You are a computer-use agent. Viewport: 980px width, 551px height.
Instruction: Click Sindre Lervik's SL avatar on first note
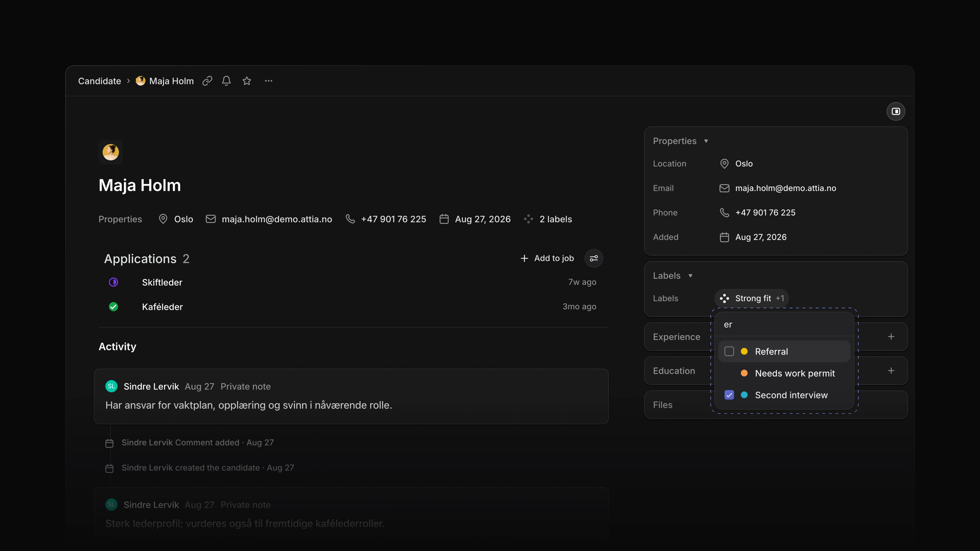112,386
